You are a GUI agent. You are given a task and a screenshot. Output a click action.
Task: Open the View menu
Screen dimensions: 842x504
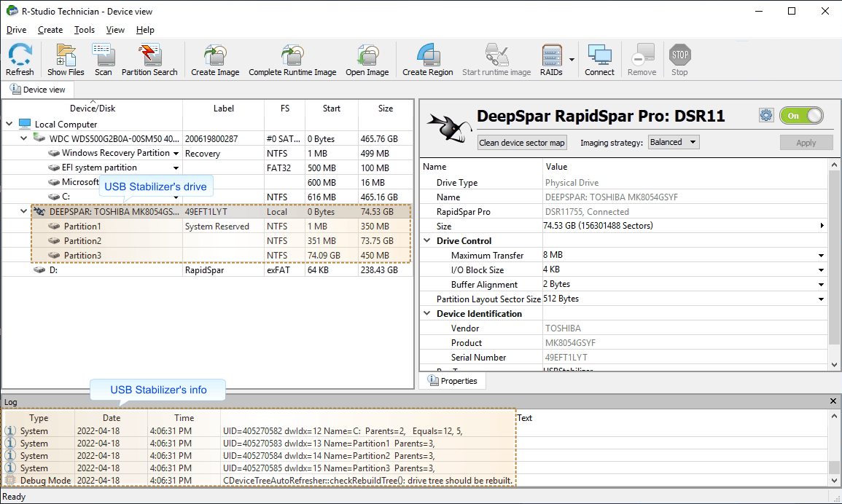(115, 30)
